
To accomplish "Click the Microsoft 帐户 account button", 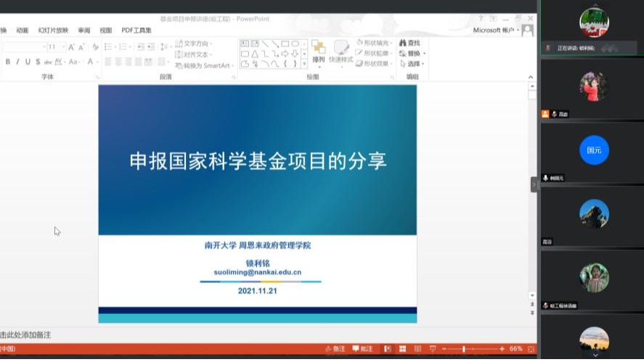I will click(497, 30).
